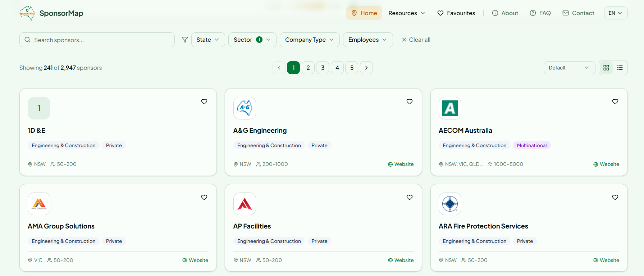Open the Default sort dropdown
The height and width of the screenshot is (276, 644).
[569, 68]
